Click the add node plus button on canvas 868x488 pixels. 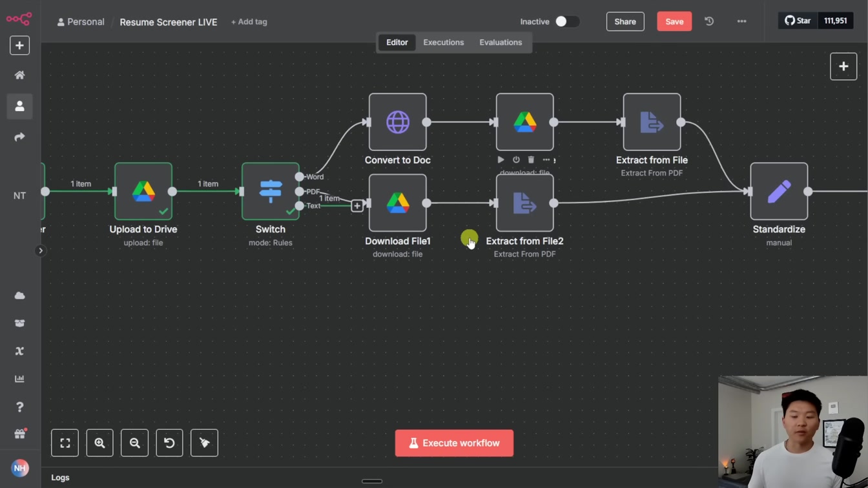(843, 66)
